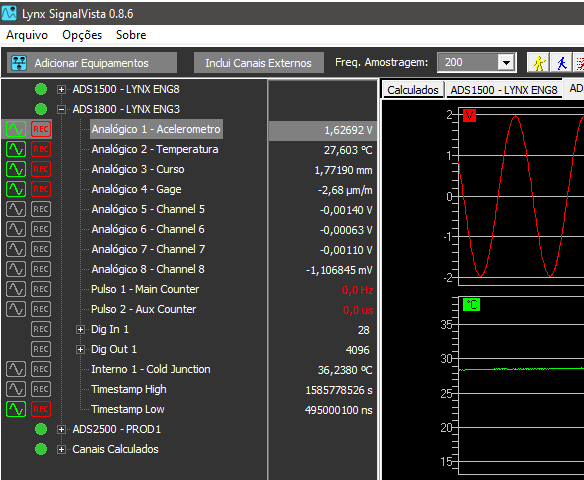Enable graph for Pulso 2 - Aux Counter
Image resolution: width=584 pixels, height=480 pixels.
point(16,309)
